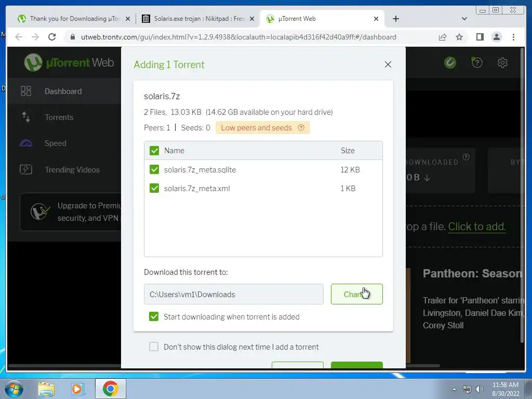The width and height of the screenshot is (532, 399).
Task: Click the 'Click to add.' link
Action: (x=477, y=227)
